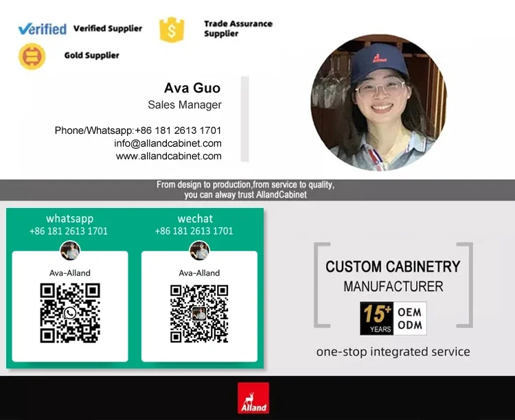
Task: Click the blue Verified logo
Action: coord(43,29)
